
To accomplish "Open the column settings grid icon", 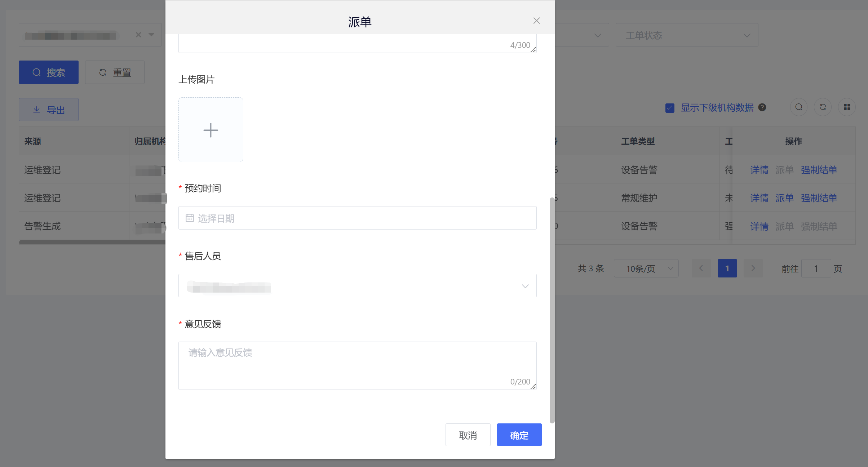I will tap(847, 107).
